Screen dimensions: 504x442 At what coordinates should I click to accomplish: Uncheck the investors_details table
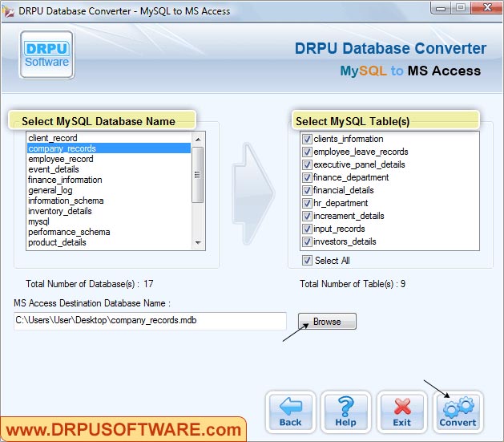tap(307, 241)
